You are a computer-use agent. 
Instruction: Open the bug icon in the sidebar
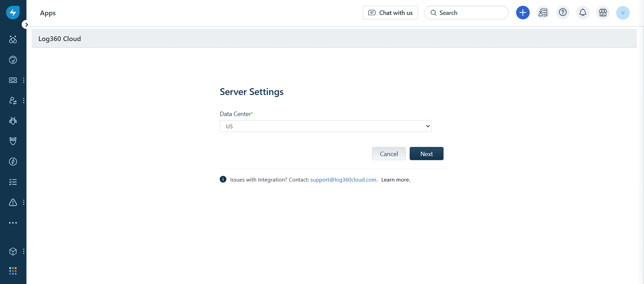(13, 121)
